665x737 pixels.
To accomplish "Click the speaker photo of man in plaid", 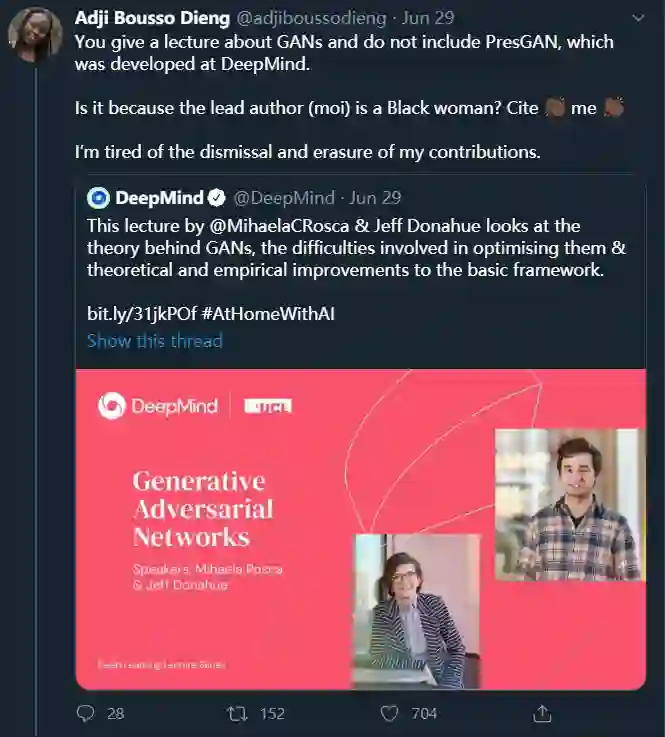I will coord(567,494).
